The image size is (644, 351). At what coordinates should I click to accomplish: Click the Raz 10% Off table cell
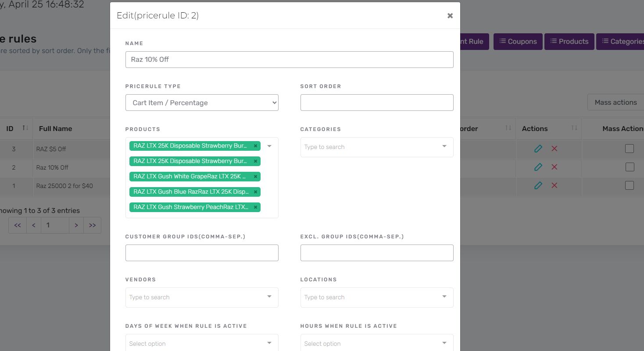(52, 167)
